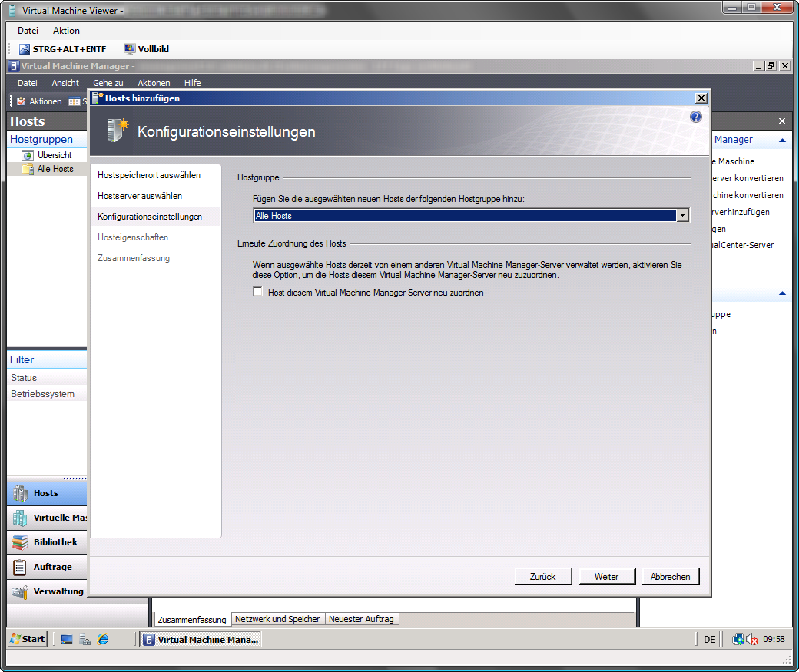Click the Abbrechen button

pos(671,576)
